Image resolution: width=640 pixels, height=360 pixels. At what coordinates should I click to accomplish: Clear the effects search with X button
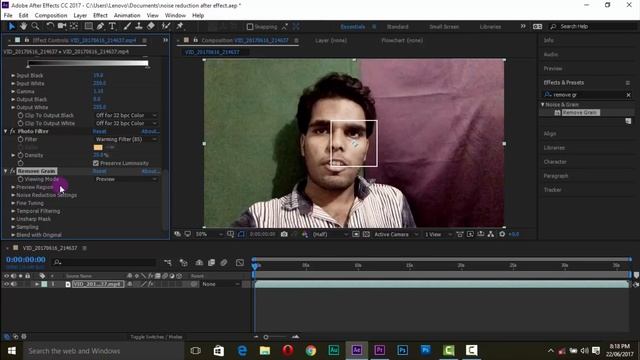[629, 95]
